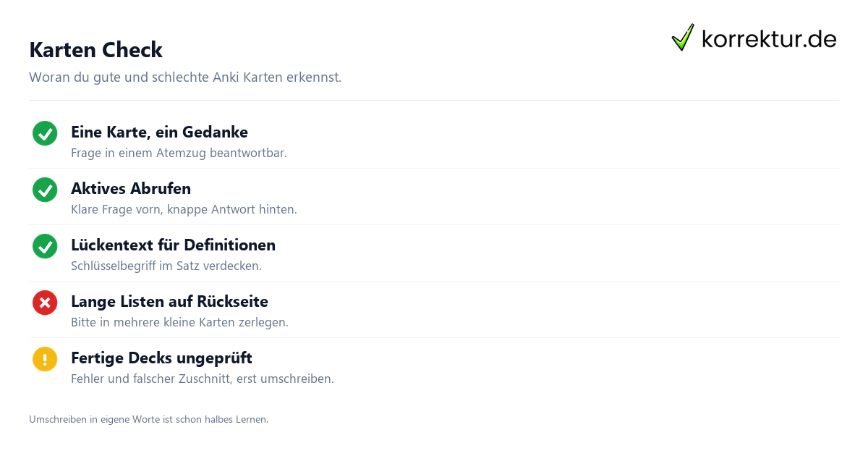Viewport: 868px width, 456px height.
Task: Click the description Frage in einem Atemzug beantwortbar
Action: (x=179, y=153)
